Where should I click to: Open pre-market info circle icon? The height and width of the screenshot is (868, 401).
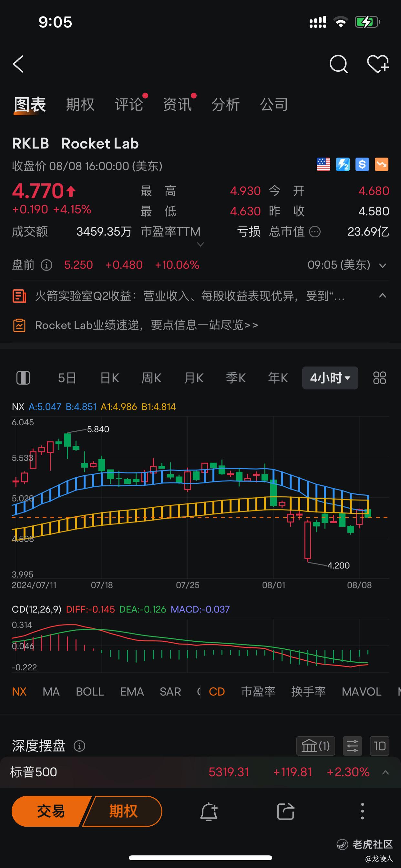[46, 265]
